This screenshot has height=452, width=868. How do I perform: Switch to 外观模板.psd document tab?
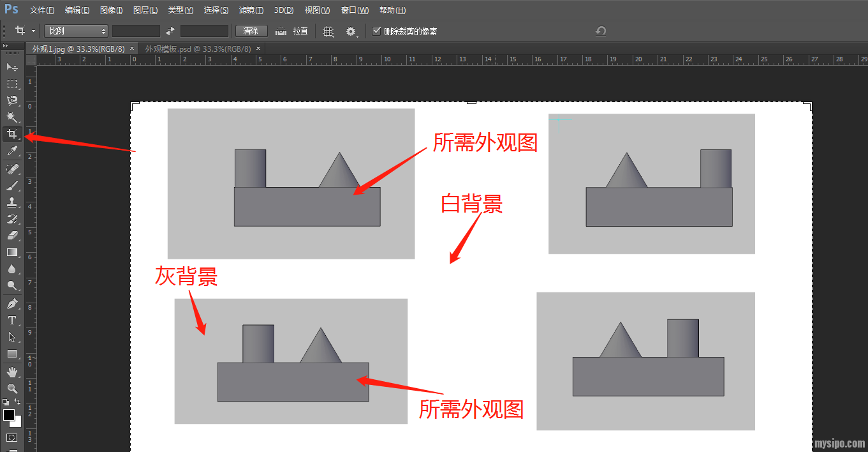[x=198, y=49]
